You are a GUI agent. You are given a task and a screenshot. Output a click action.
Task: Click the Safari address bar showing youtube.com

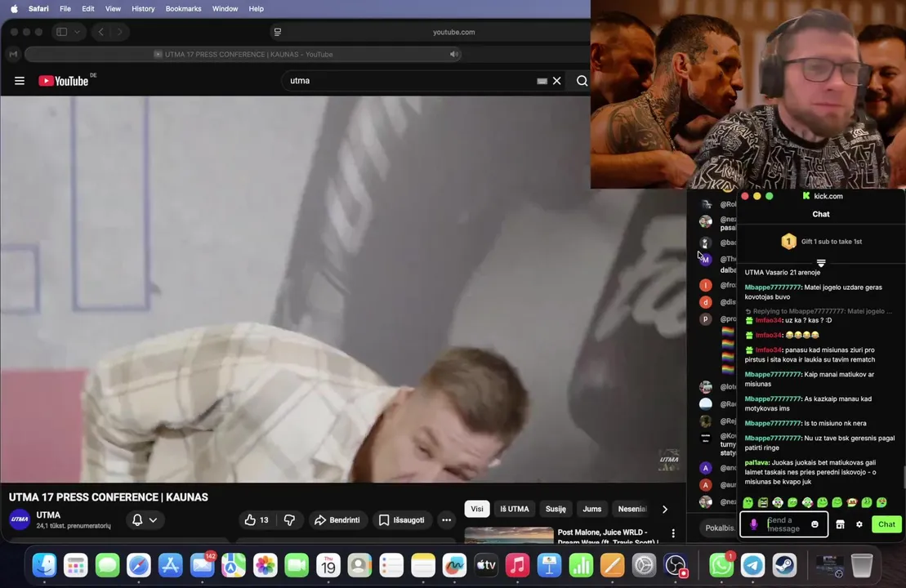pos(454,32)
